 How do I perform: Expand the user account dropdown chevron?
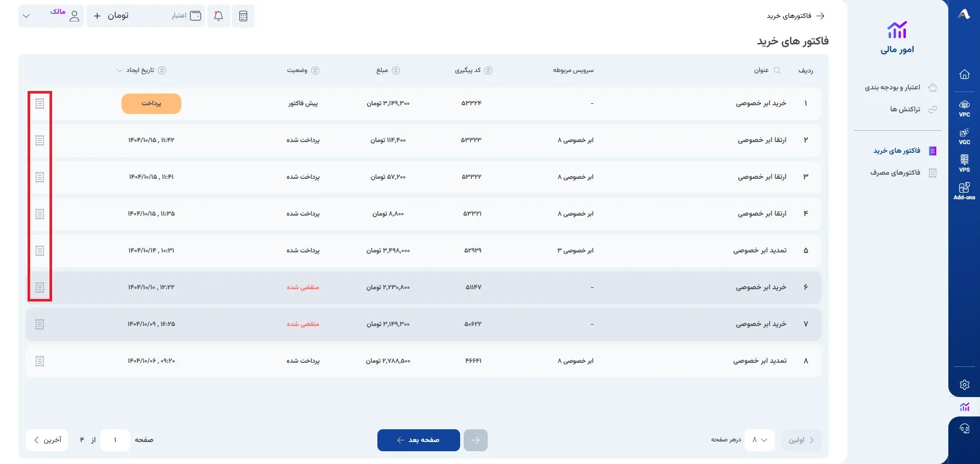click(x=27, y=16)
